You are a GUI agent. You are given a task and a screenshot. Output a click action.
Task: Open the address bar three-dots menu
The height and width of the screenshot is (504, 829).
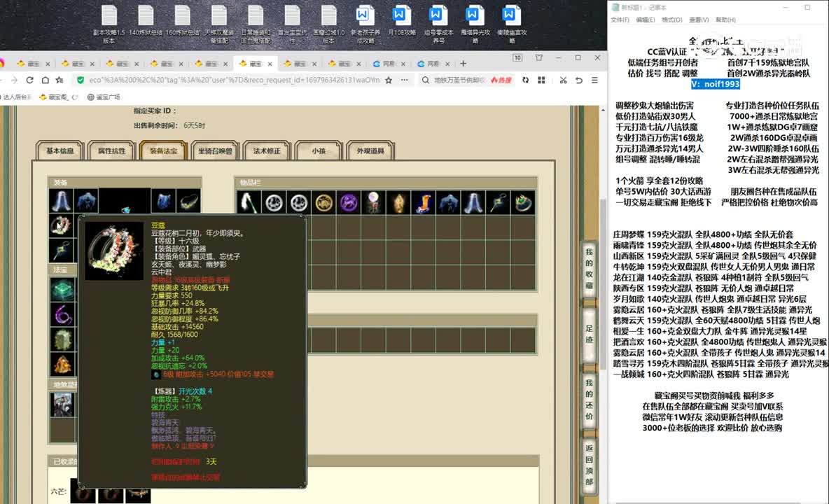[x=405, y=80]
